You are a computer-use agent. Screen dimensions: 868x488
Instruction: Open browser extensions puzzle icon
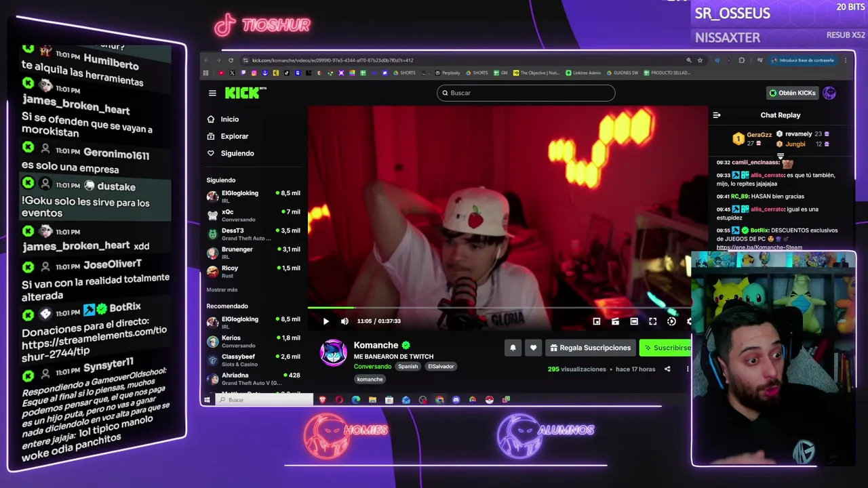pos(741,60)
